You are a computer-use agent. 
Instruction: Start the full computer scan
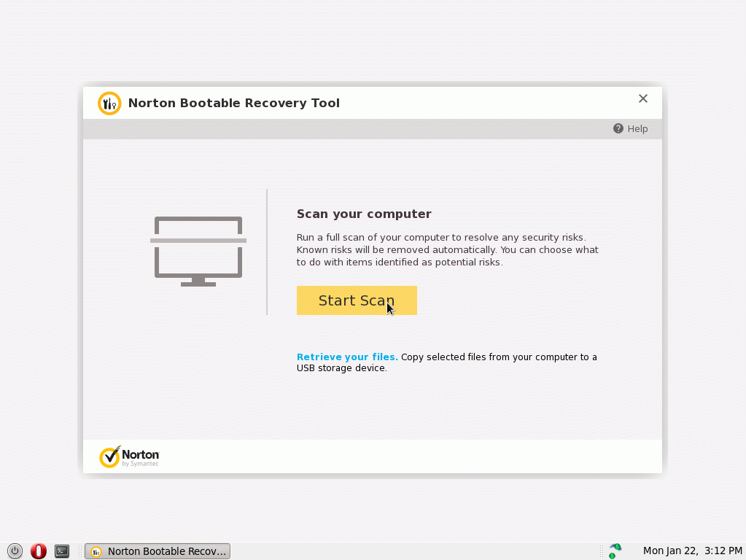tap(357, 300)
